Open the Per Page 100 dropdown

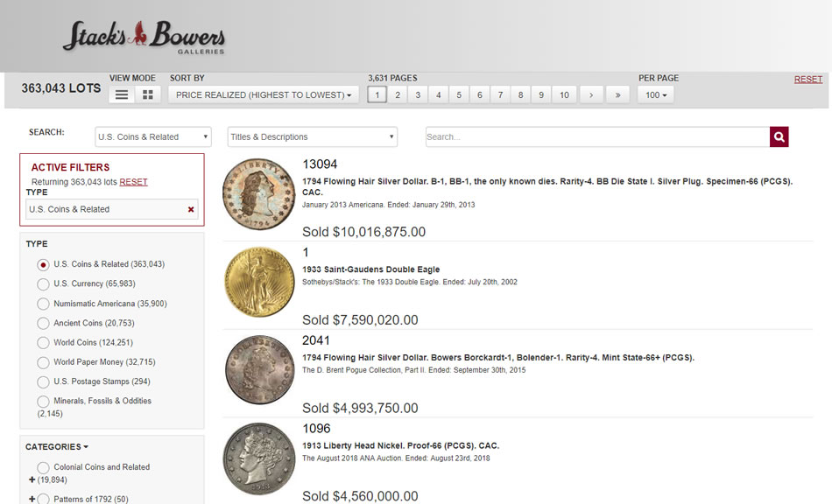tap(655, 94)
